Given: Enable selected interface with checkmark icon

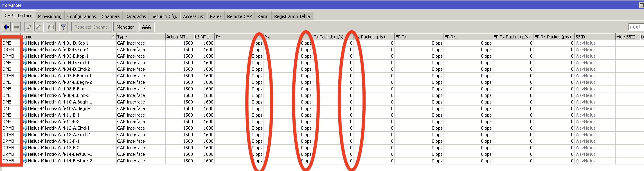Looking at the screenshot, I should click(x=28, y=27).
